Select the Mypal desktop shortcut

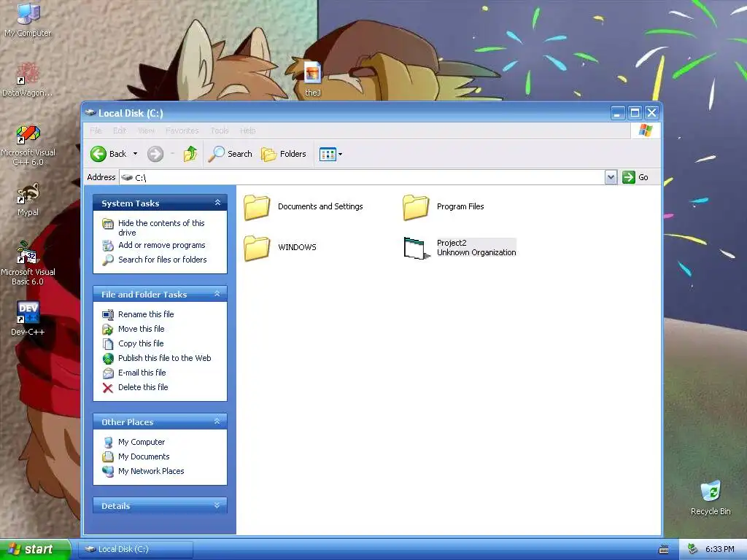28,200
